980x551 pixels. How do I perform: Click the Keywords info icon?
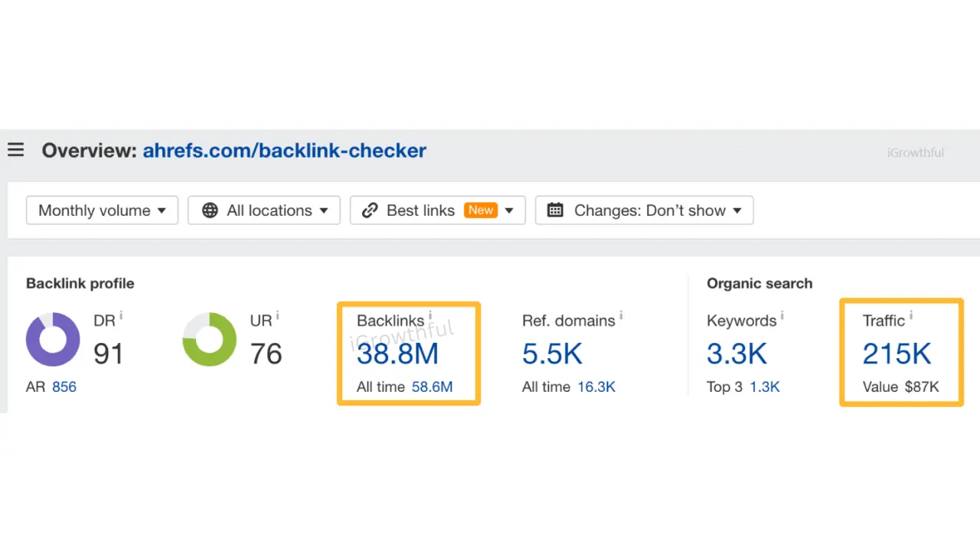pyautogui.click(x=782, y=315)
